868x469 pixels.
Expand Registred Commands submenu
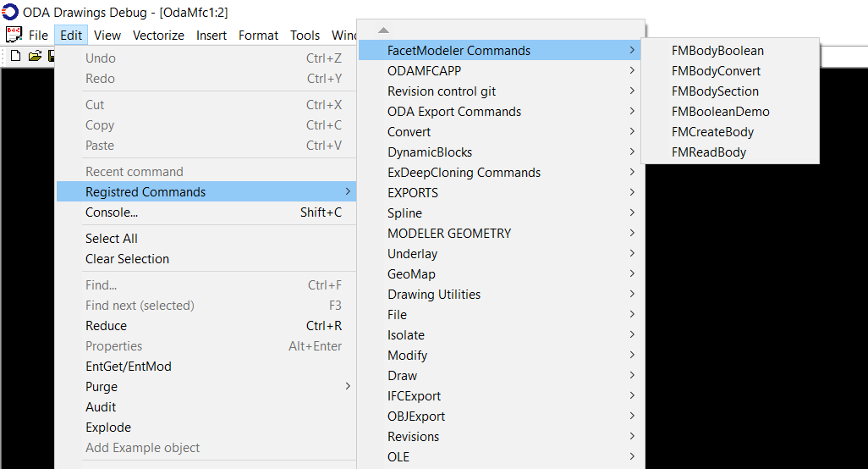coord(206,191)
